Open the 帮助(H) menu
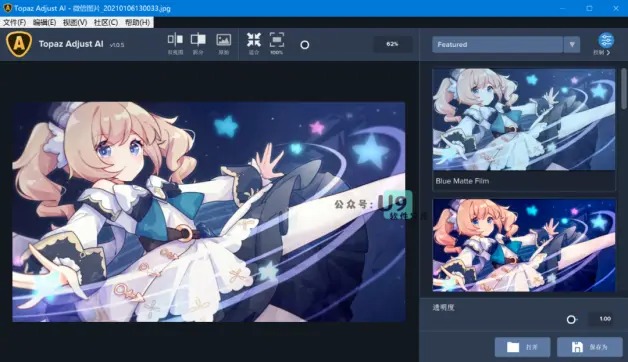 click(137, 22)
